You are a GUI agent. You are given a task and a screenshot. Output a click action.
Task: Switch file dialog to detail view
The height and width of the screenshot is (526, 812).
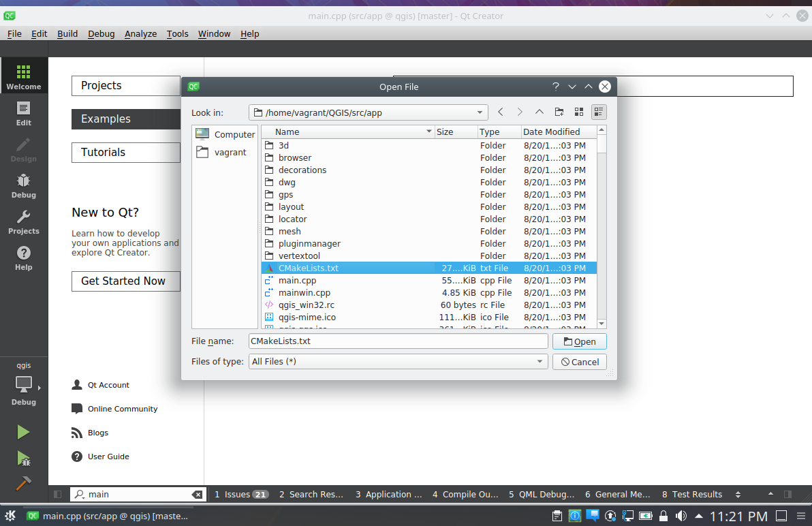point(599,112)
